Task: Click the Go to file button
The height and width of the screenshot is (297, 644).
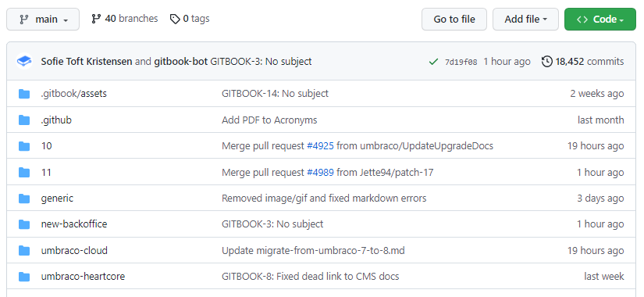Action: (454, 20)
